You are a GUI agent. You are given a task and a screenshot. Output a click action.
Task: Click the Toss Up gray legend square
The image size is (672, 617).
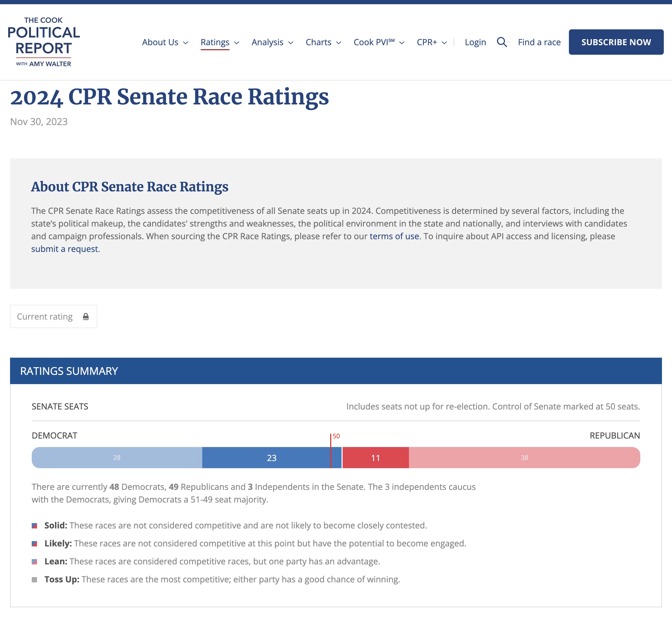pos(34,580)
